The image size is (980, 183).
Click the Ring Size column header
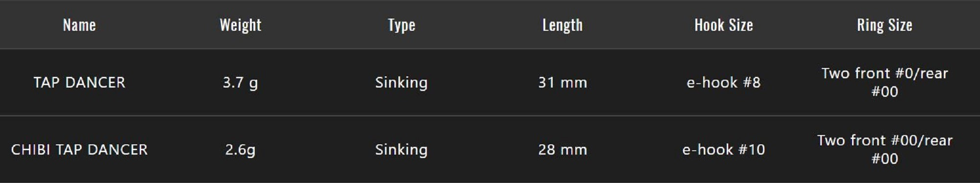click(884, 25)
